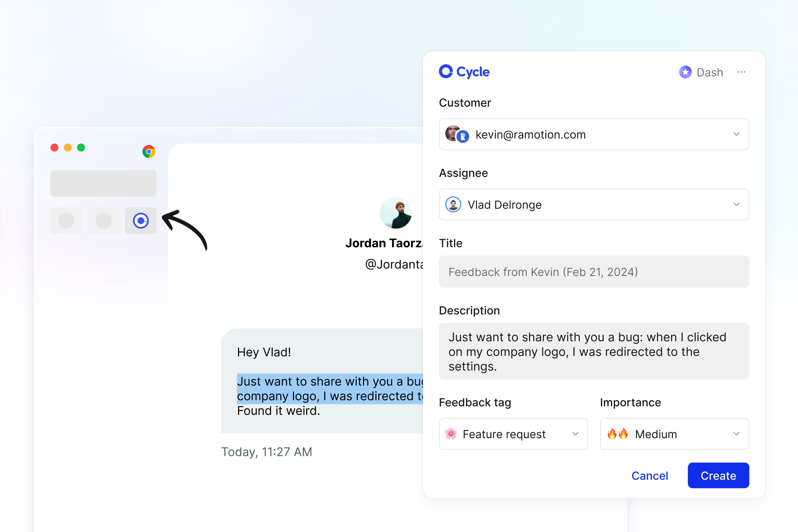Click the Dash workspace label
Viewport: 798px width, 532px height.
(710, 72)
